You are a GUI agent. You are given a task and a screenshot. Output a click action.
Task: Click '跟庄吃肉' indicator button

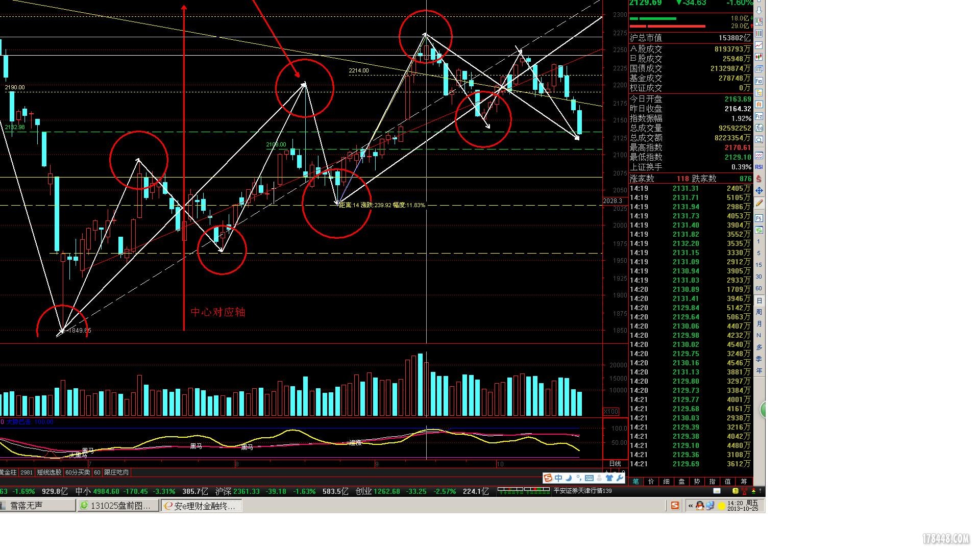coord(116,472)
